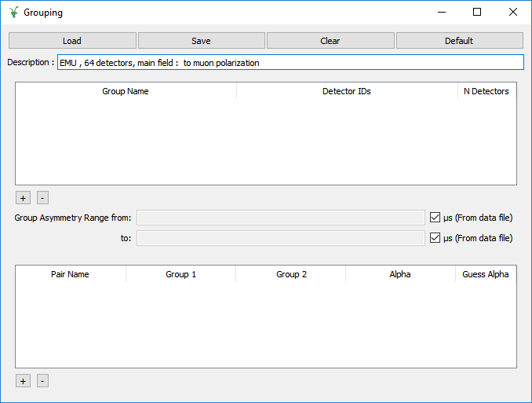Screen dimensions: 532x403
Task: Click the Detector IDs column header
Action: click(x=346, y=91)
